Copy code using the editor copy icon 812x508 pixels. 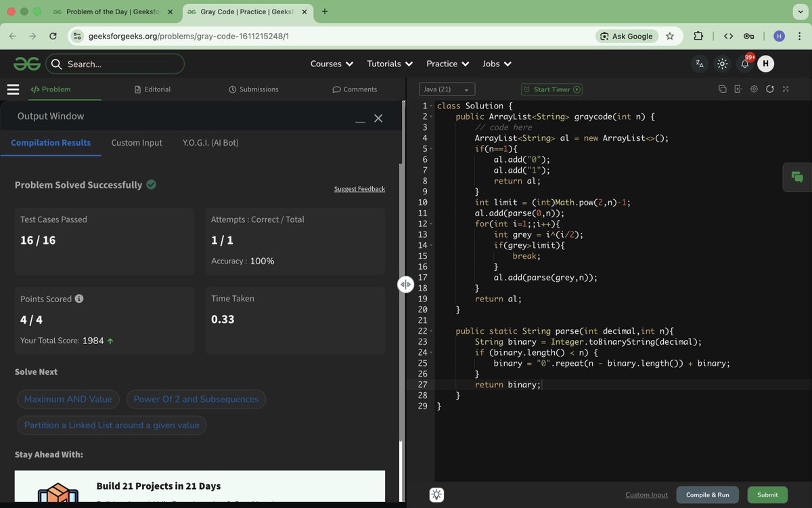click(722, 89)
